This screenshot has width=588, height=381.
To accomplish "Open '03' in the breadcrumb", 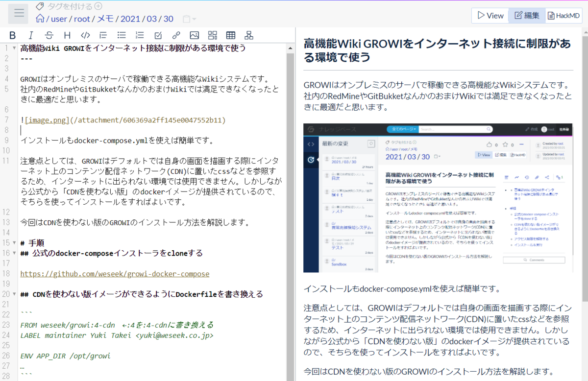I will point(152,19).
